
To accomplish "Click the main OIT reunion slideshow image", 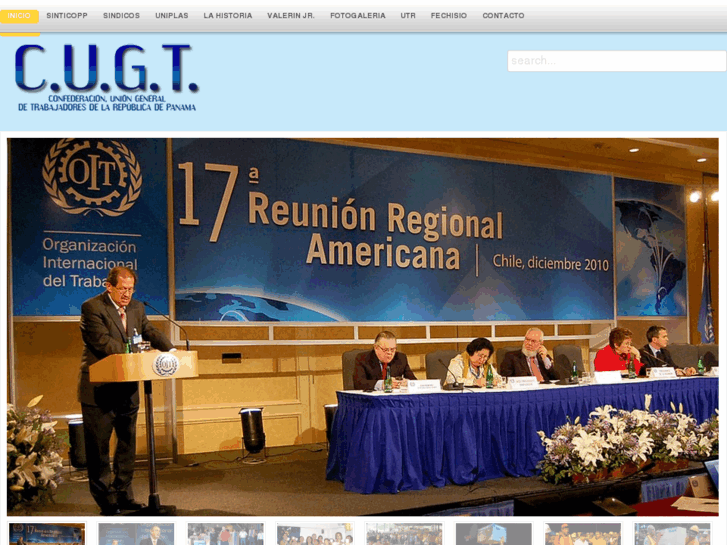I will pos(363,327).
